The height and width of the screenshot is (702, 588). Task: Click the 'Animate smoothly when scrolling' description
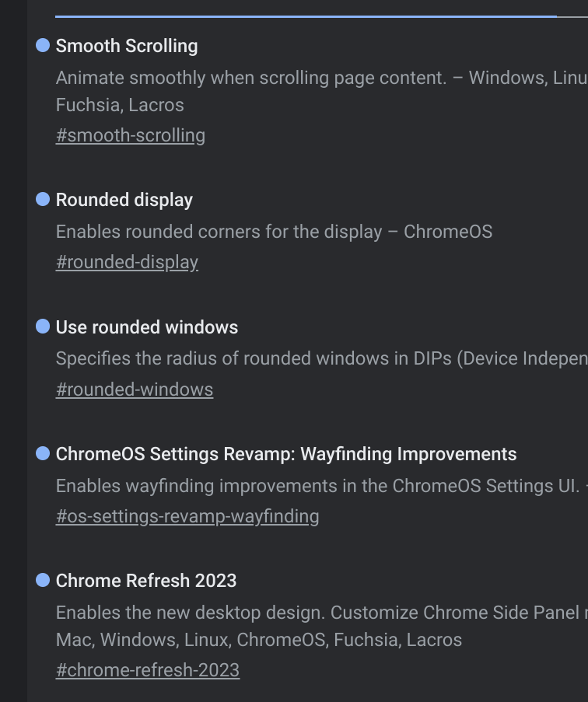[x=257, y=78]
